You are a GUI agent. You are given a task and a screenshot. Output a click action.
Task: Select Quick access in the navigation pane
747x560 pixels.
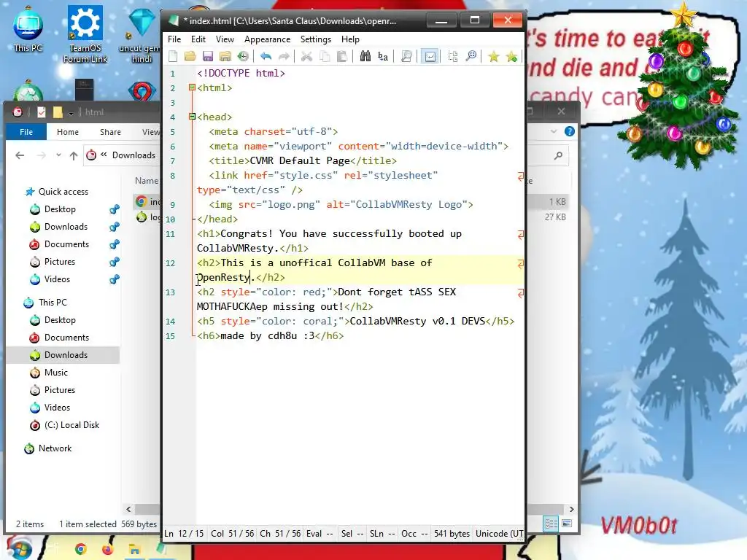63,192
